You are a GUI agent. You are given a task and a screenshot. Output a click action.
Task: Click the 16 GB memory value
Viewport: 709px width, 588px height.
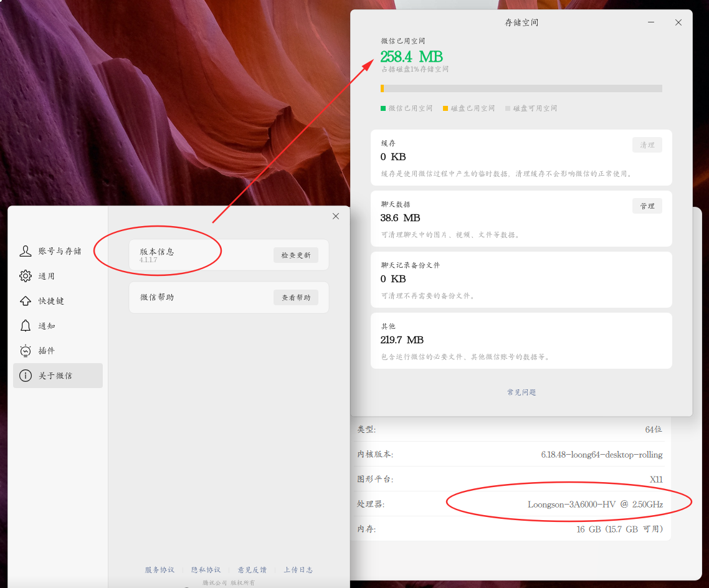tap(620, 529)
